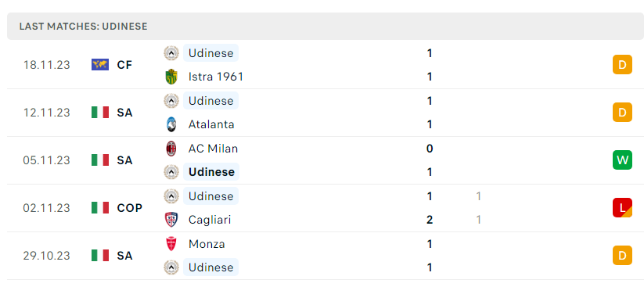Click the Monza club crest
644x287 pixels.
171,244
